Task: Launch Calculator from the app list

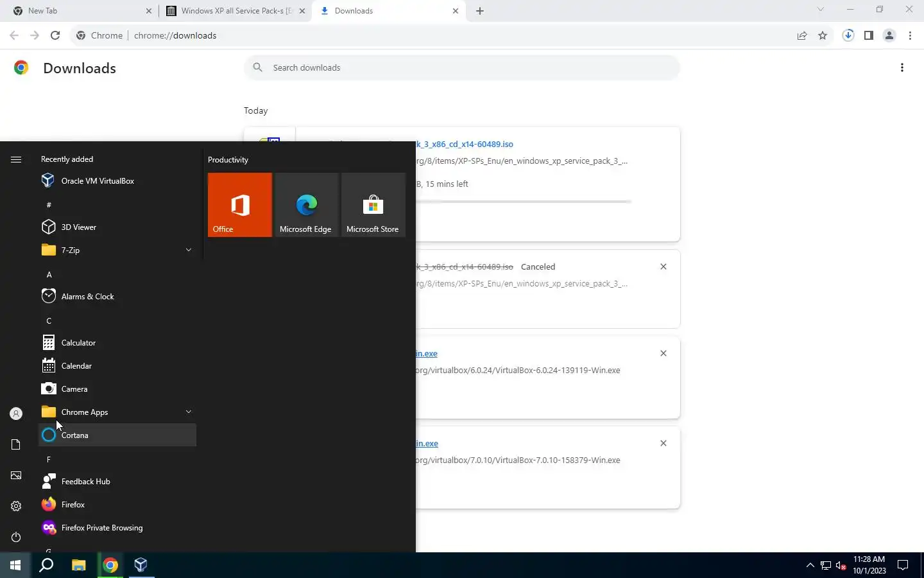Action: 117,343
